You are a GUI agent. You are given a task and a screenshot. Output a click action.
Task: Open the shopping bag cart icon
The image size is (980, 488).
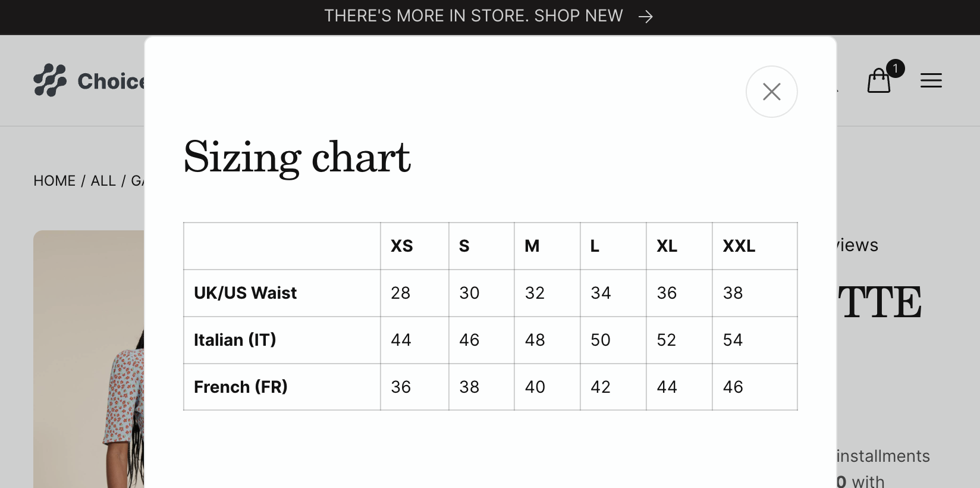pyautogui.click(x=878, y=81)
